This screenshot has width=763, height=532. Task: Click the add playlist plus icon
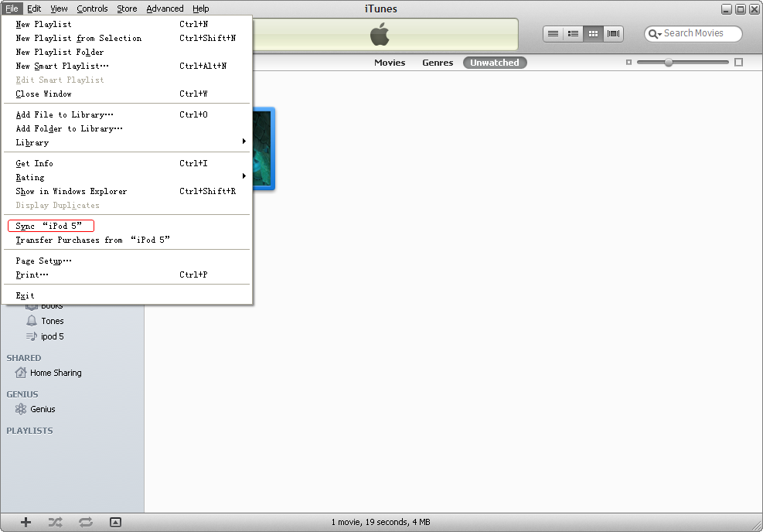(26, 522)
